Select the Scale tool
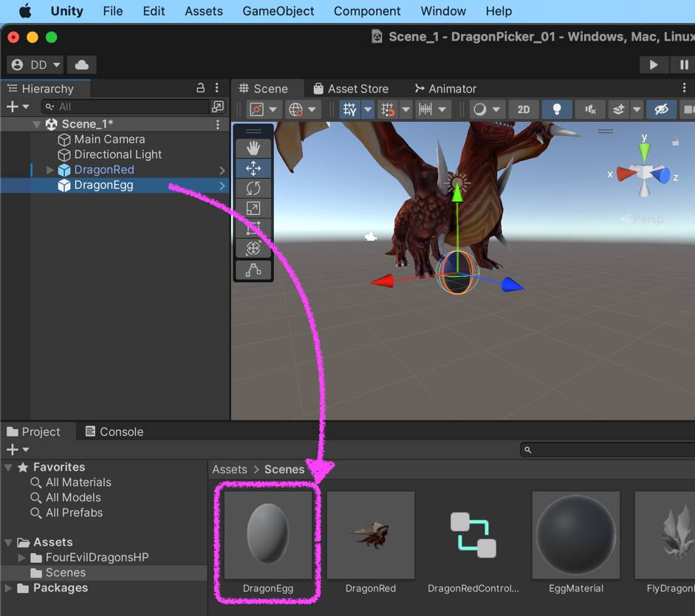 253,209
